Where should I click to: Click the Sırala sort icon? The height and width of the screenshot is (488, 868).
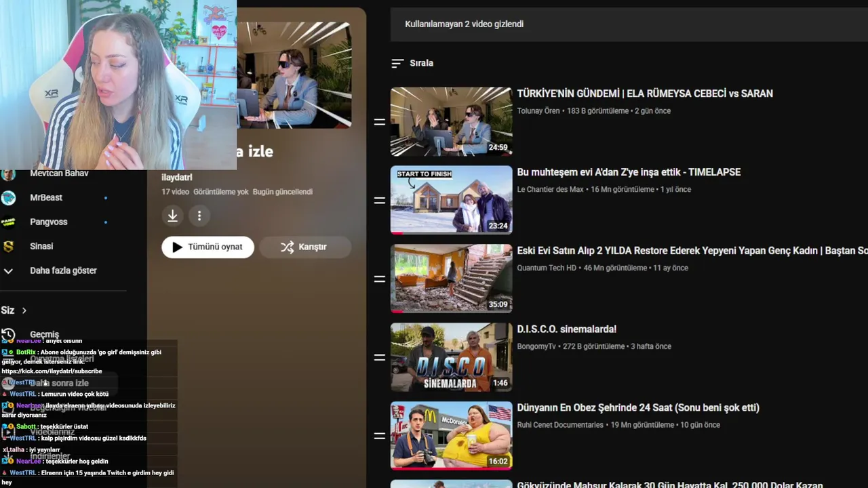(x=398, y=63)
